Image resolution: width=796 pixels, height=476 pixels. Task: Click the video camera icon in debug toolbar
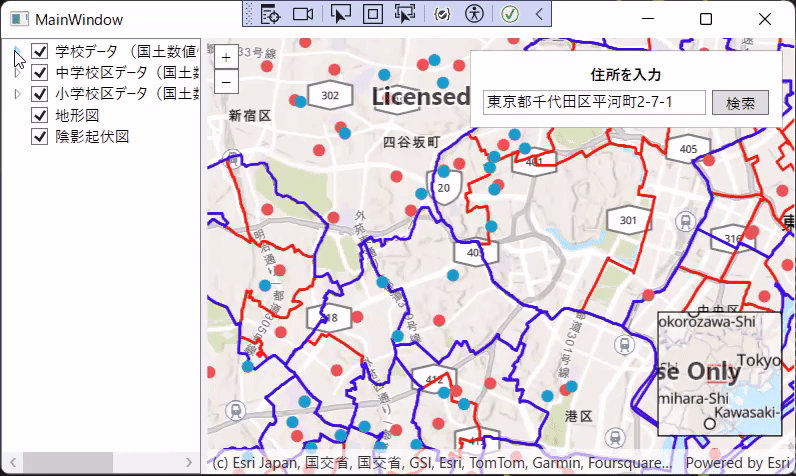click(x=303, y=14)
